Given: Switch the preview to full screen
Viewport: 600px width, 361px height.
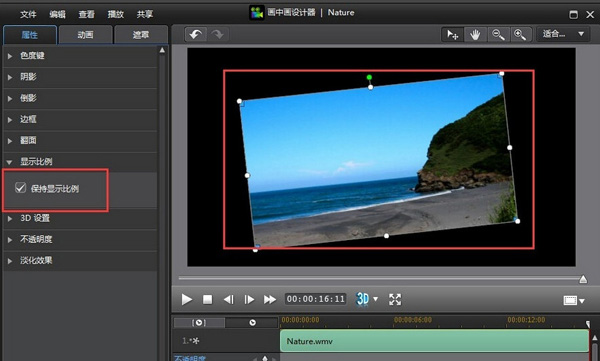Looking at the screenshot, I should point(395,299).
